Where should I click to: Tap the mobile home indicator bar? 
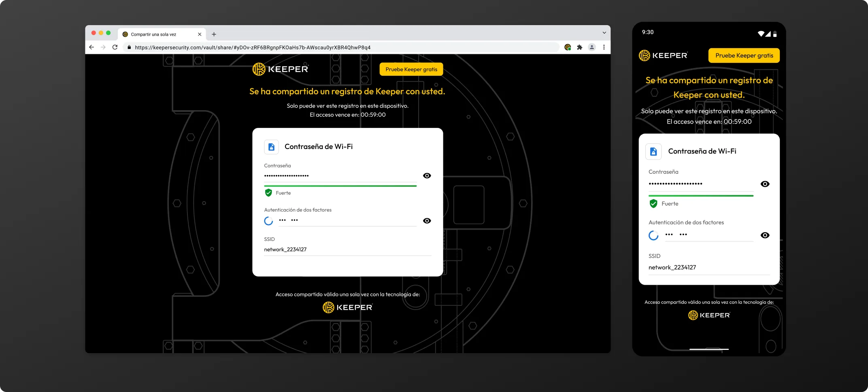709,349
